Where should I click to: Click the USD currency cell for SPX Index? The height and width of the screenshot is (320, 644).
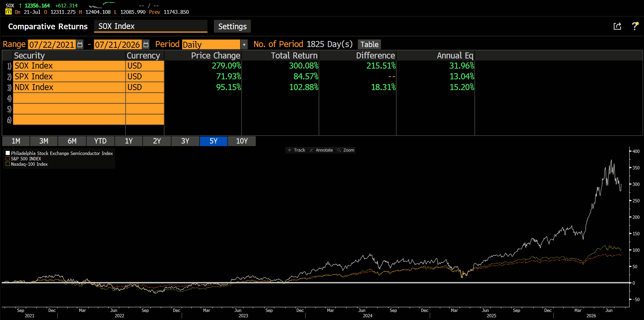point(145,77)
